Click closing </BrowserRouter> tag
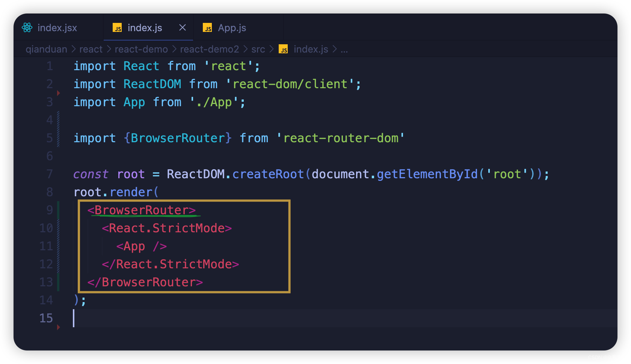The width and height of the screenshot is (631, 364). tap(145, 282)
